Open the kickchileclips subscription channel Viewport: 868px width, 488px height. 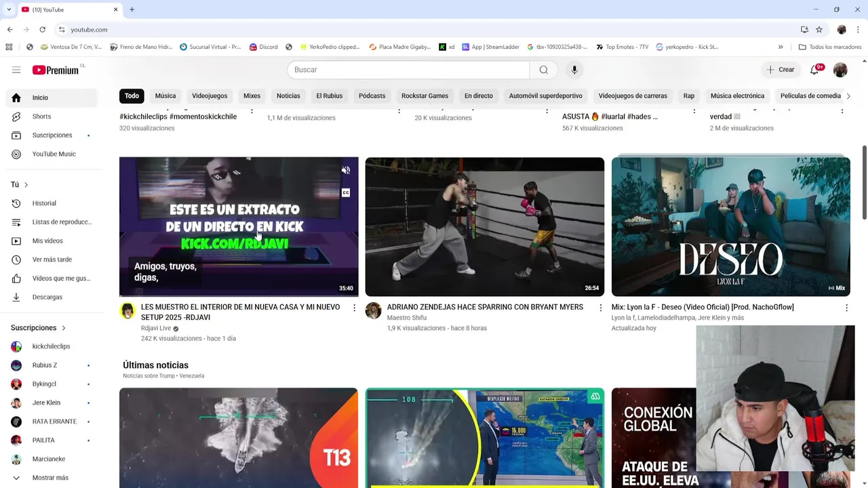point(52,346)
